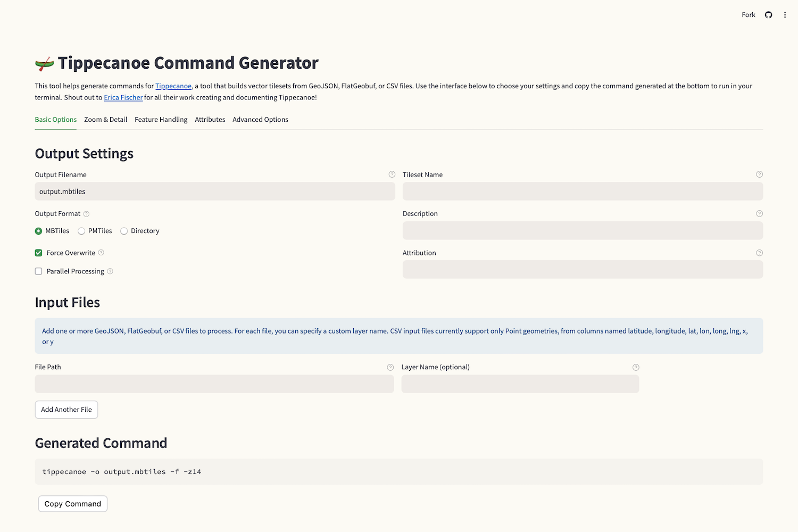Focus the File Path input field
The width and height of the screenshot is (798, 532).
(x=214, y=384)
